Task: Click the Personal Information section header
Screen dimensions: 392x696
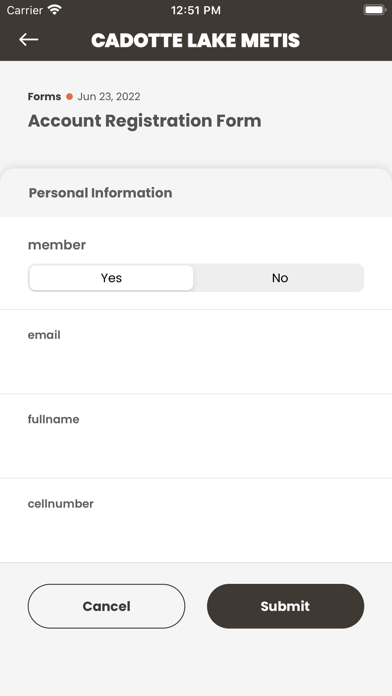Action: [x=100, y=193]
